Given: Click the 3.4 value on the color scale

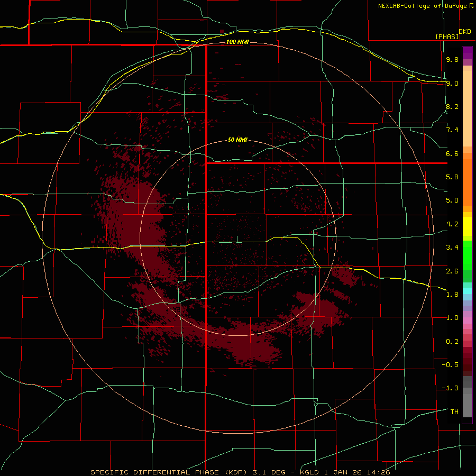Looking at the screenshot, I should (x=452, y=248).
